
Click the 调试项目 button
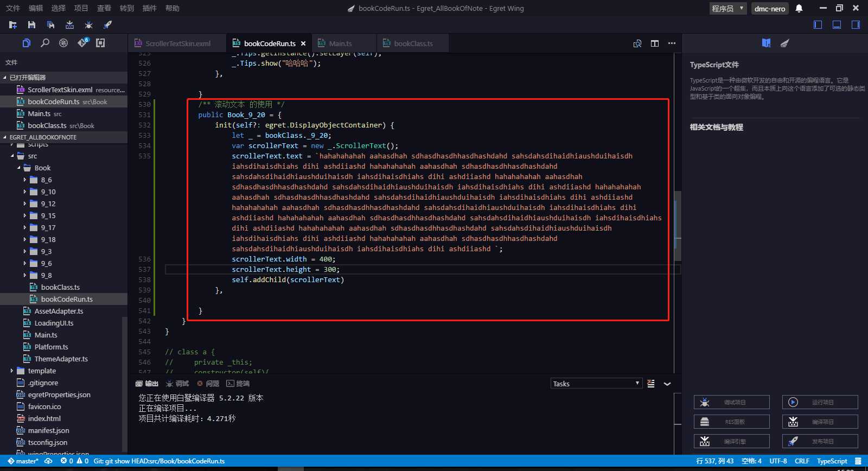[732, 402]
